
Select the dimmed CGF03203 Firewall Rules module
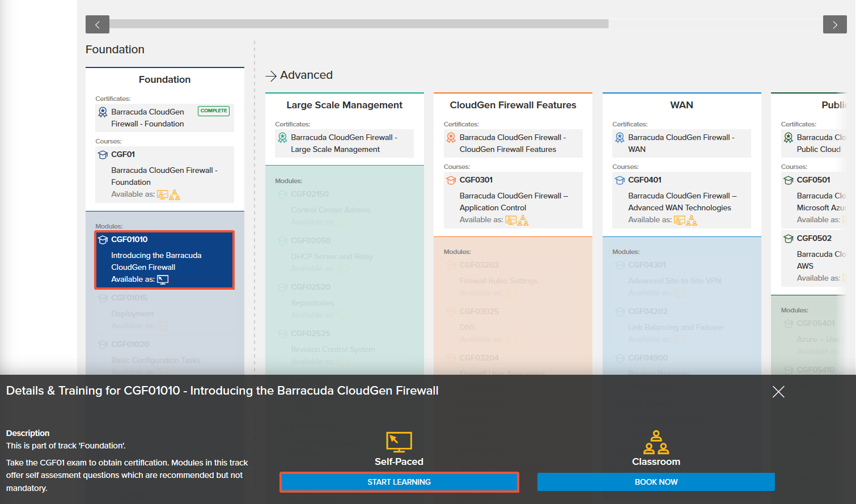513,279
